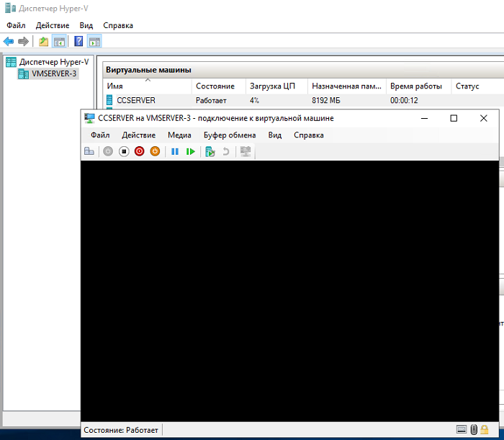The height and width of the screenshot is (440, 504).
Task: Save VM state with orange power button
Action: click(155, 151)
